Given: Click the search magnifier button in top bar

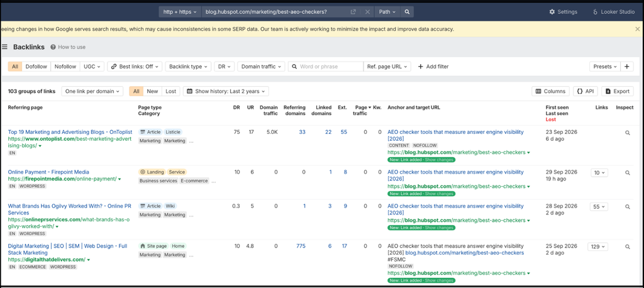Looking at the screenshot, I should pos(407,12).
